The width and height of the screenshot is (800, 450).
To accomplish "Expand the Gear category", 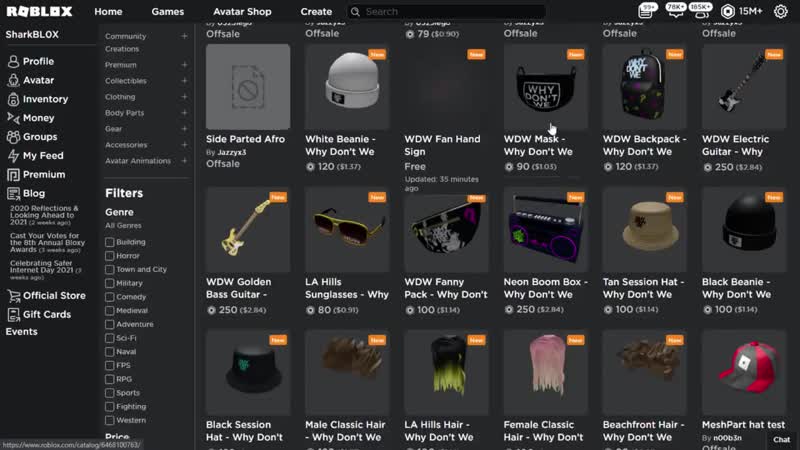I will pos(184,129).
